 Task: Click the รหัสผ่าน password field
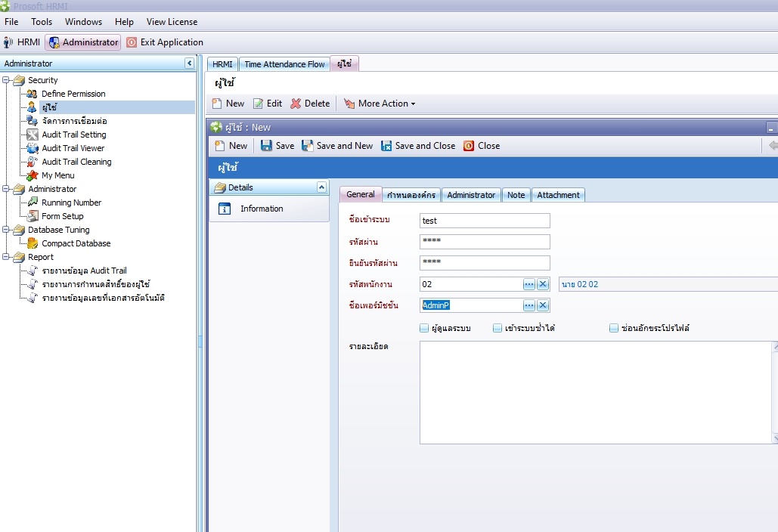click(x=485, y=242)
